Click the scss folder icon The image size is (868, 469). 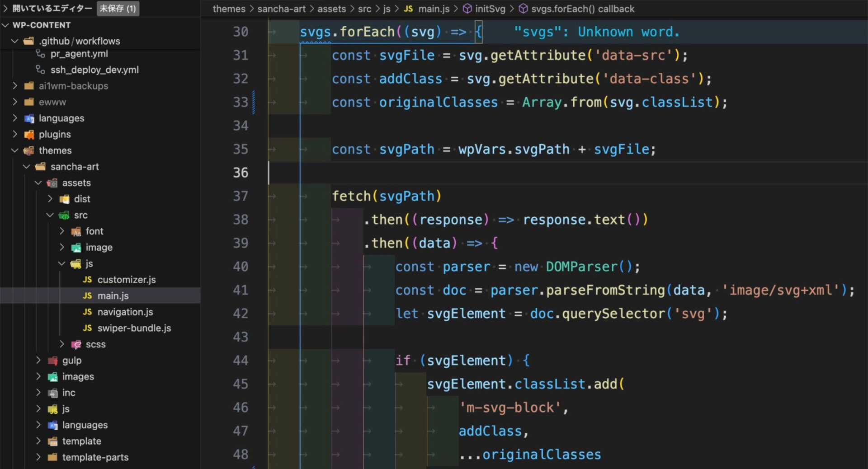(76, 344)
